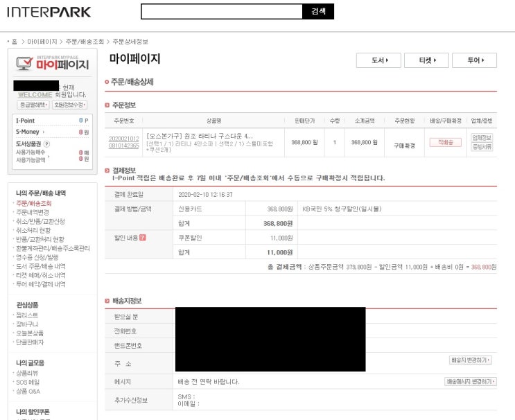Image resolution: width=515 pixels, height=420 pixels.
Task: Open the 투어 dropdown button
Action: [x=474, y=60]
